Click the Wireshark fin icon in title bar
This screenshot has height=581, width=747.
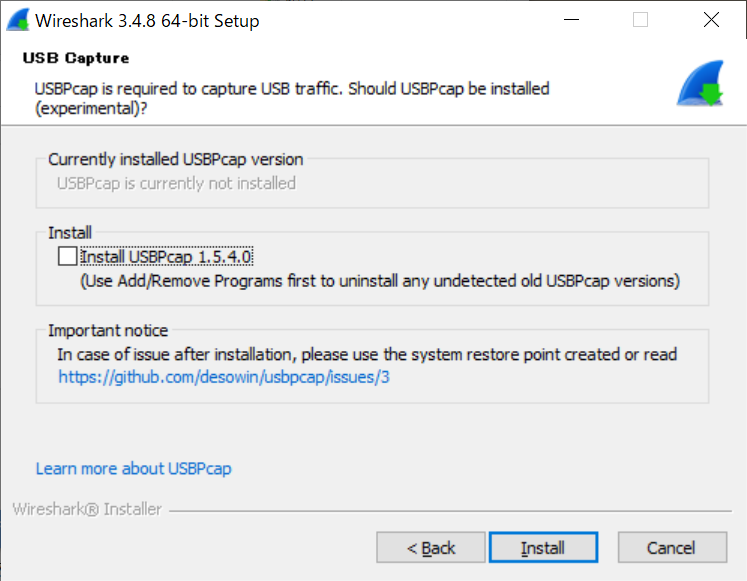[18, 20]
